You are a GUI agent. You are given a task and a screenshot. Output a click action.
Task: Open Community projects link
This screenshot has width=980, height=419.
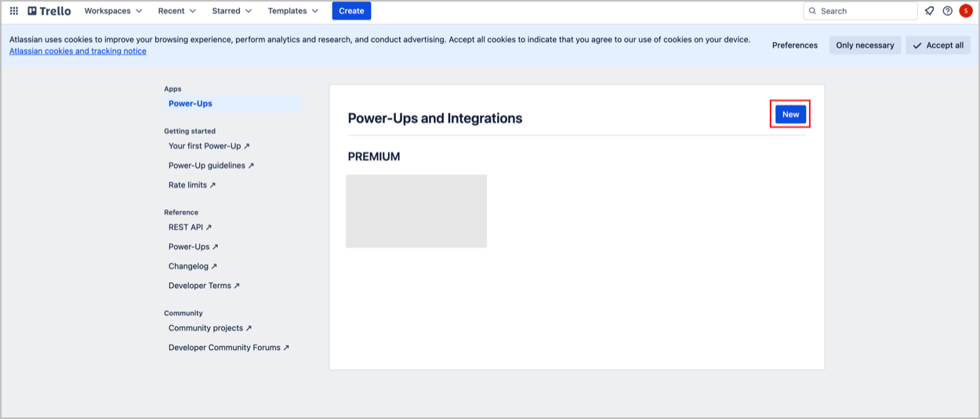coord(210,328)
